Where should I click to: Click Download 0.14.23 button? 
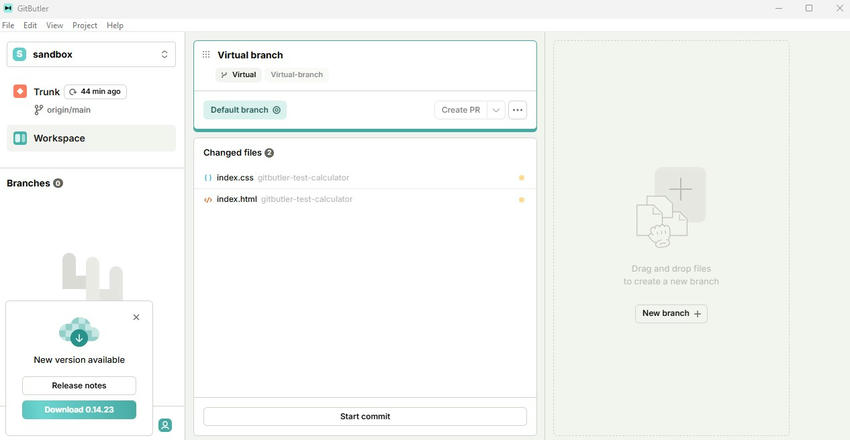pos(79,410)
